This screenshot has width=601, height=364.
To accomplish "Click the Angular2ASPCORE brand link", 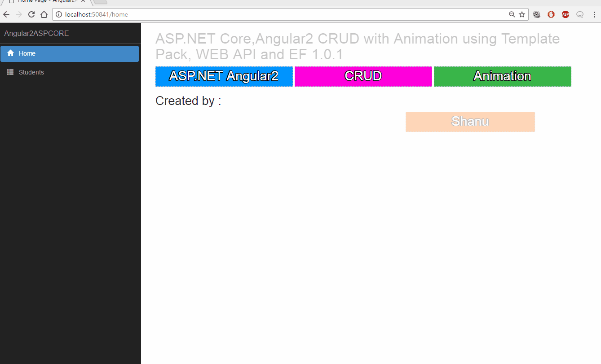I will (x=36, y=33).
